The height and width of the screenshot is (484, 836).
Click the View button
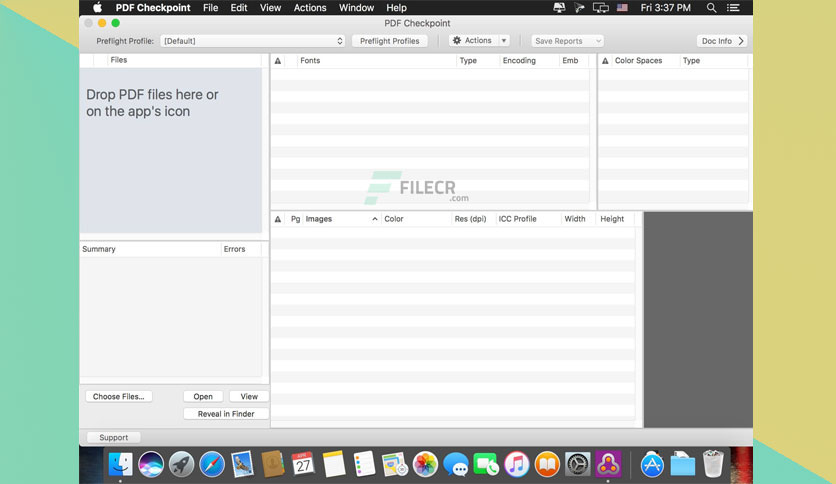pyautogui.click(x=248, y=397)
